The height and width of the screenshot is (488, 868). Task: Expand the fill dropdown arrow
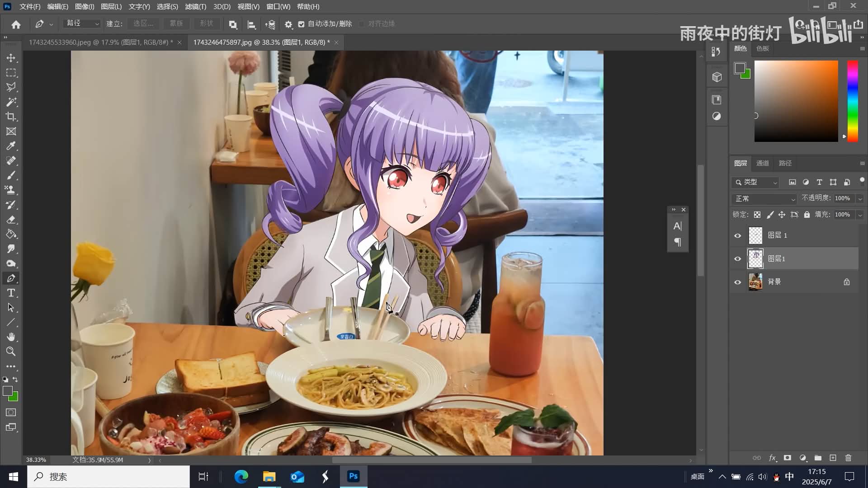point(860,215)
